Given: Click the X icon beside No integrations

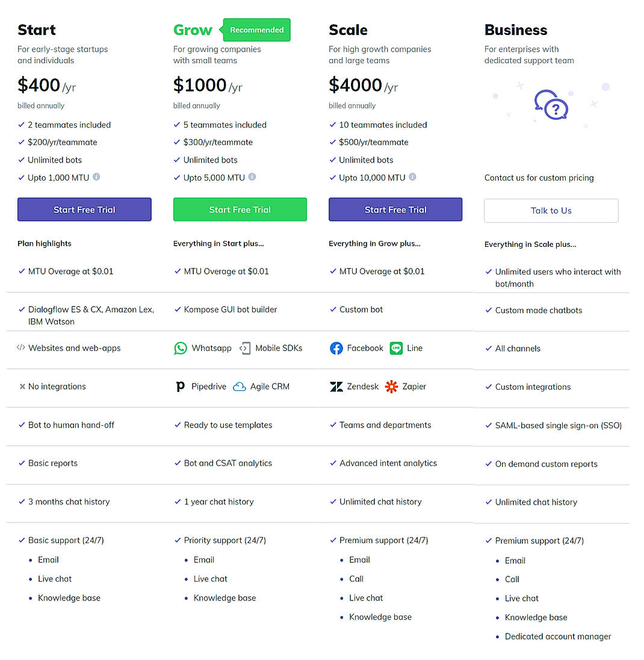Looking at the screenshot, I should click(x=21, y=386).
